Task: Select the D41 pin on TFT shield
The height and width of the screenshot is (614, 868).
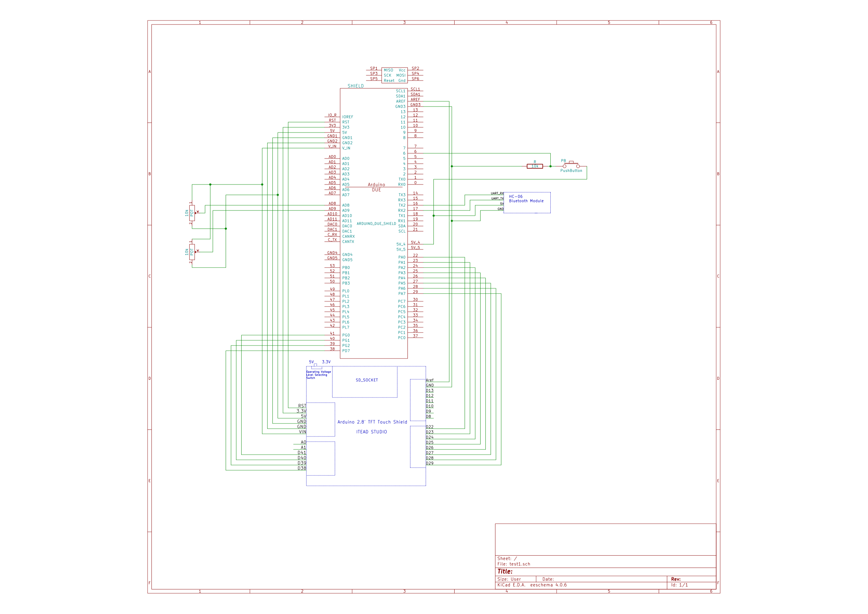Action: click(x=302, y=453)
